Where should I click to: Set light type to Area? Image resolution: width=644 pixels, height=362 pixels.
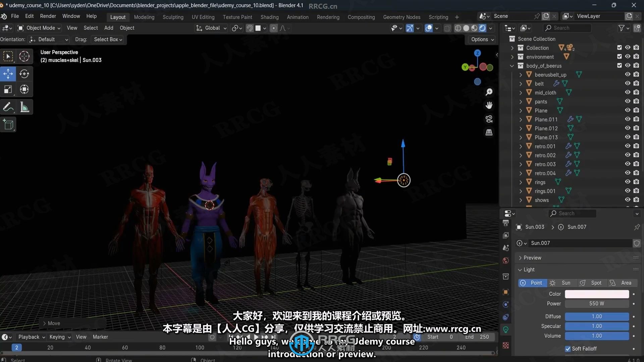point(622,283)
